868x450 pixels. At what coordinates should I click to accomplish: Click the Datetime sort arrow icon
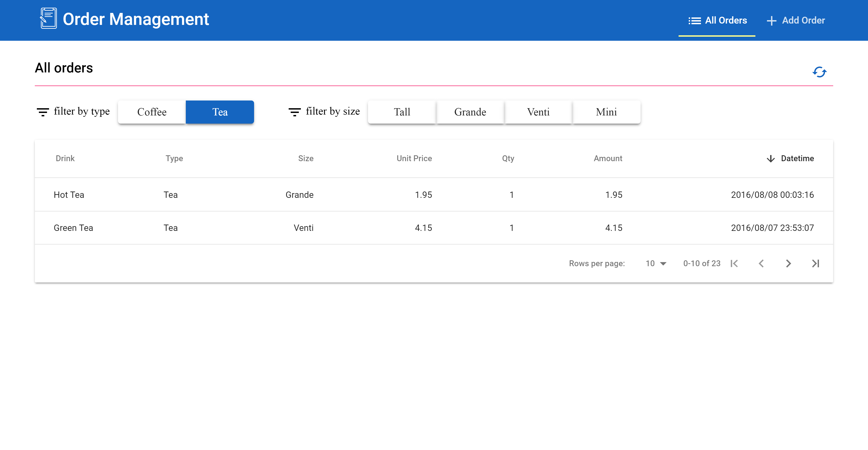[x=771, y=158]
